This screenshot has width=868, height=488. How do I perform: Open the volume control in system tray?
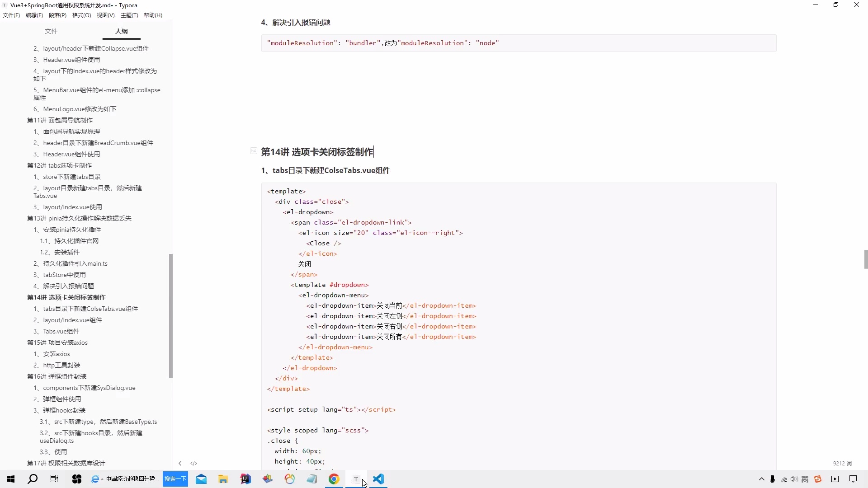tap(794, 479)
